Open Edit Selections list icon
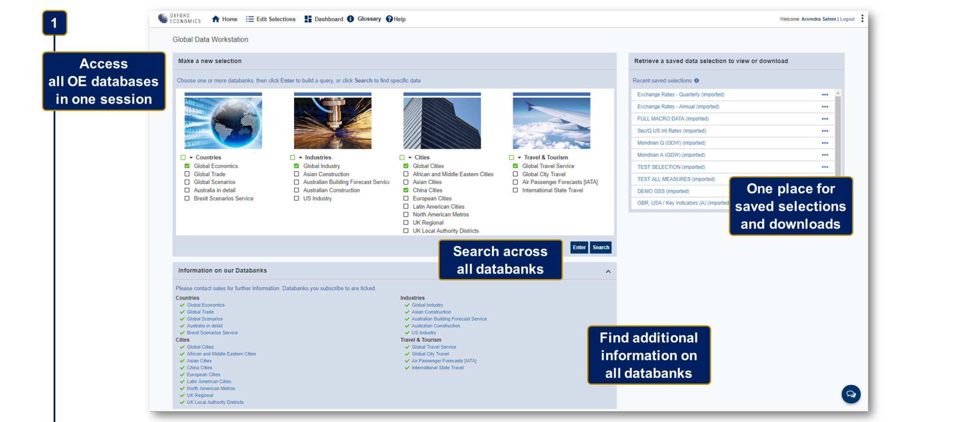This screenshot has width=980, height=422. pyautogui.click(x=250, y=19)
